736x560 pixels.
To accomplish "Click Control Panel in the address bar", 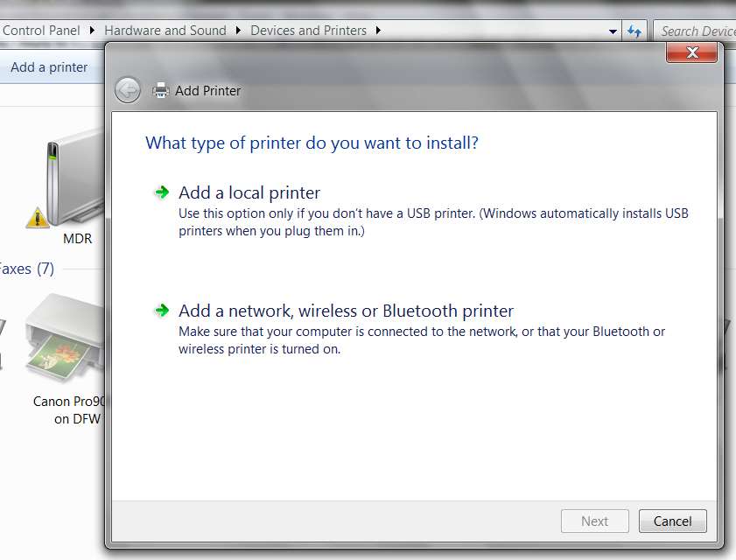I will pyautogui.click(x=41, y=31).
